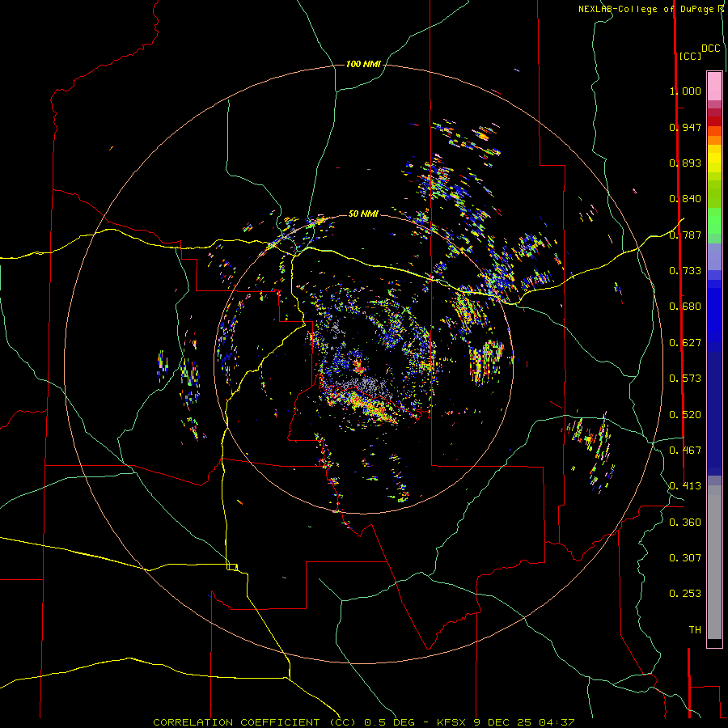Select the 0.733 legend value
The width and height of the screenshot is (728, 728).
(685, 271)
